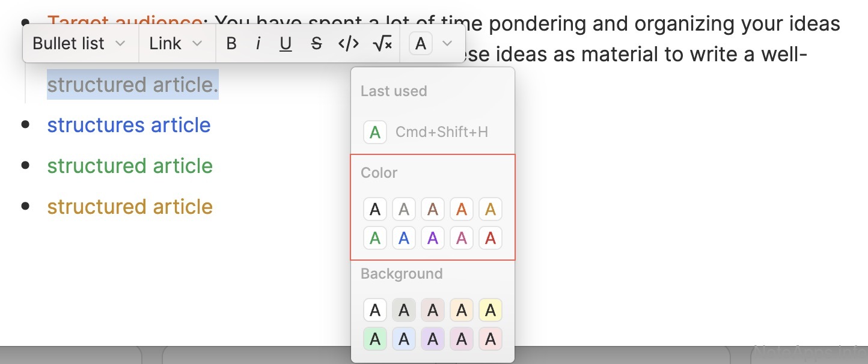Pick the blue text color swatch

pos(404,238)
